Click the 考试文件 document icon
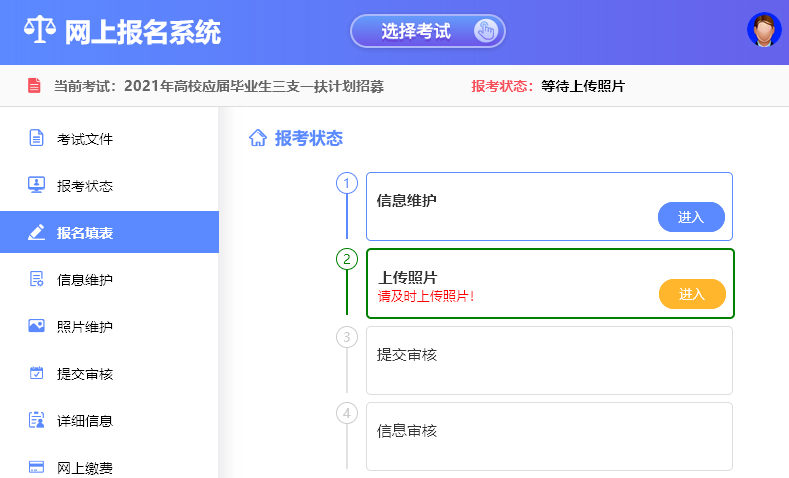The height and width of the screenshot is (478, 789). pos(36,138)
